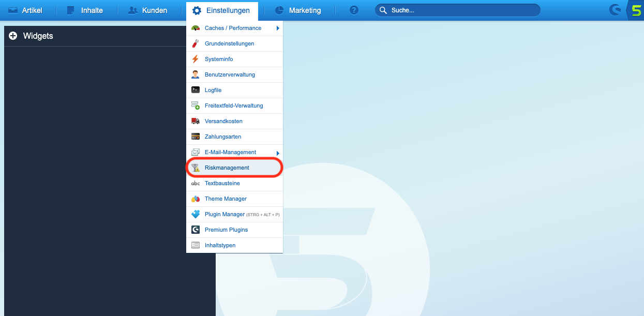Open Riskmanagement from the settings menu

coord(234,168)
